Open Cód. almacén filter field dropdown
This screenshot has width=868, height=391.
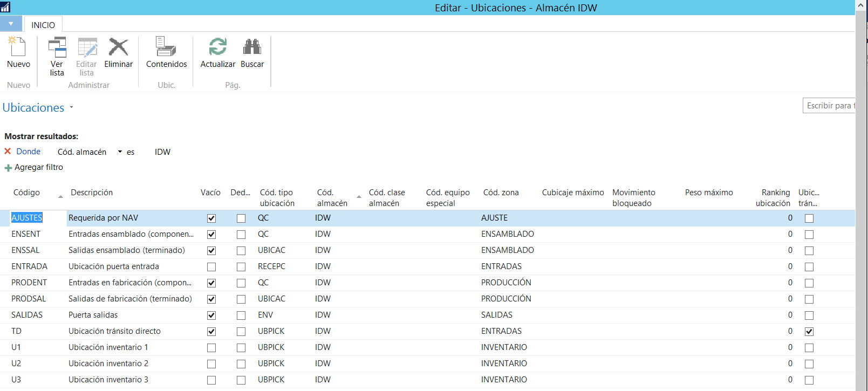pos(120,152)
